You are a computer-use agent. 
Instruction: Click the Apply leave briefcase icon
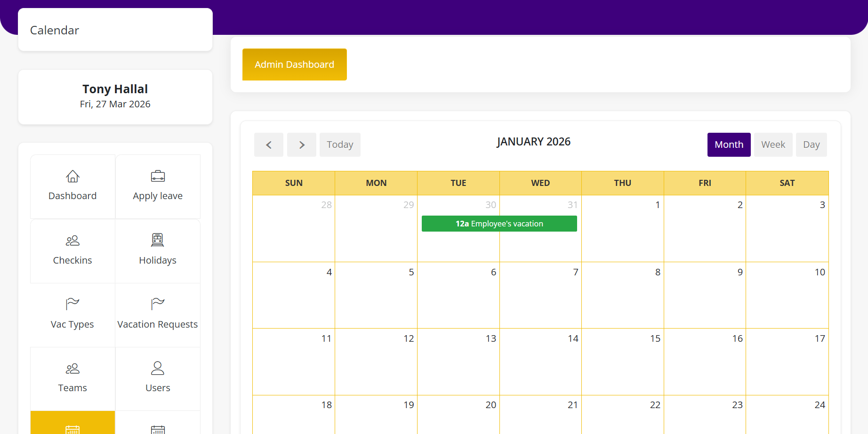click(x=158, y=177)
